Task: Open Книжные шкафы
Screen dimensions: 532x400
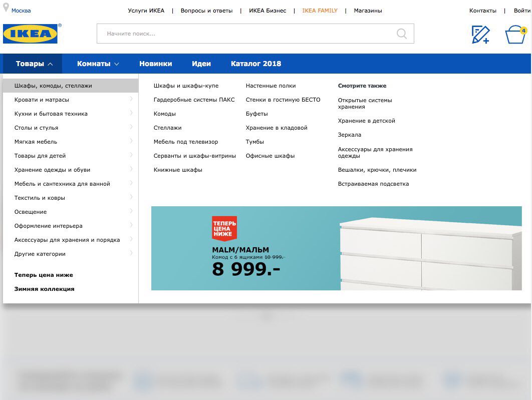Action: (x=178, y=170)
